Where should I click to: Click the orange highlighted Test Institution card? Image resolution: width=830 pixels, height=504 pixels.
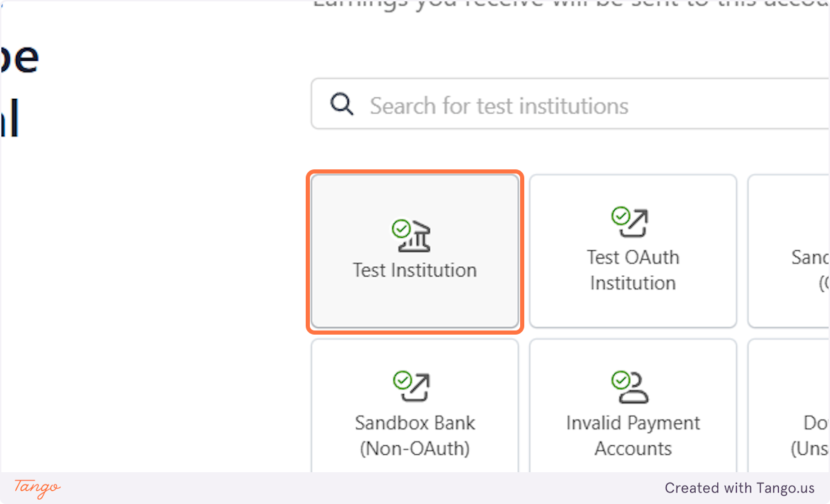coord(415,252)
